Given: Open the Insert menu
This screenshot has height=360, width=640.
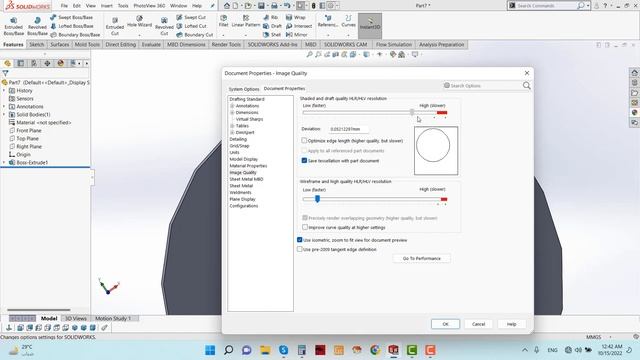Looking at the screenshot, I should (107, 6).
